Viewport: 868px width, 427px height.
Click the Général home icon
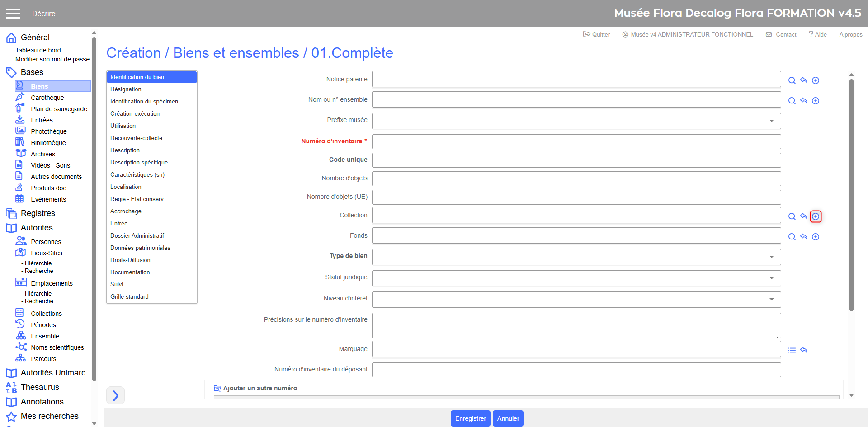(11, 38)
